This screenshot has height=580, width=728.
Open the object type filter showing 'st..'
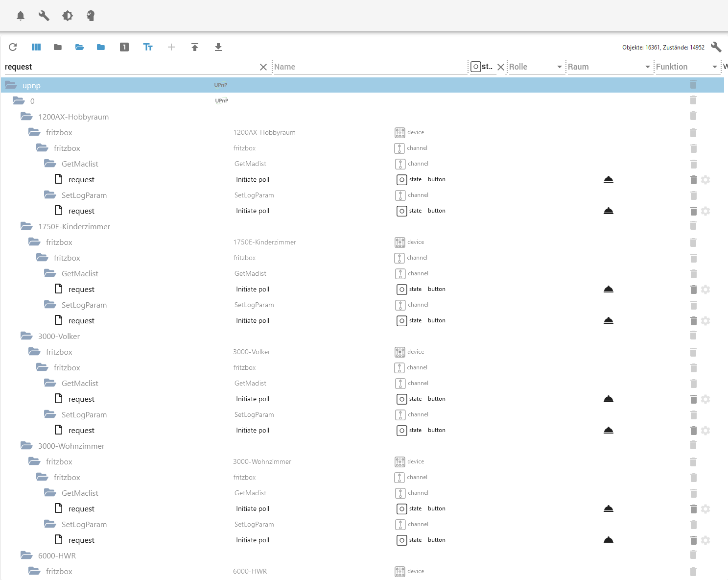coord(482,67)
